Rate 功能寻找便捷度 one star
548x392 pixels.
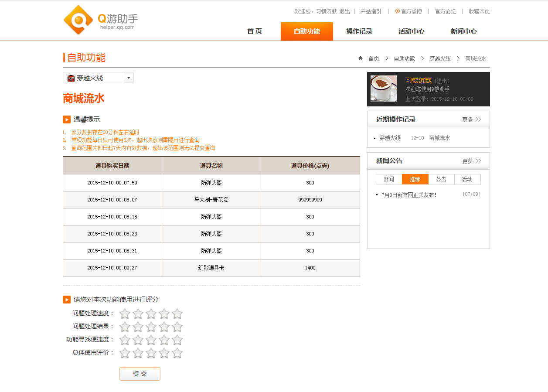point(125,340)
